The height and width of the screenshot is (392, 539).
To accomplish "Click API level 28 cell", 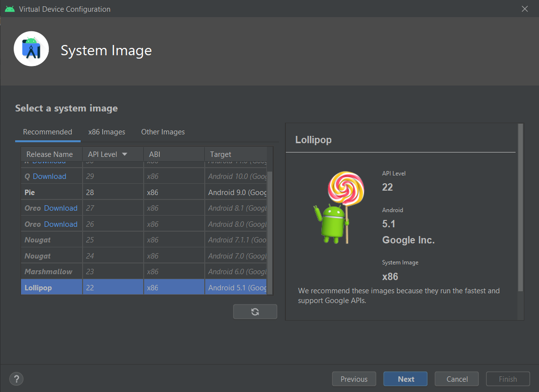I will click(113, 193).
